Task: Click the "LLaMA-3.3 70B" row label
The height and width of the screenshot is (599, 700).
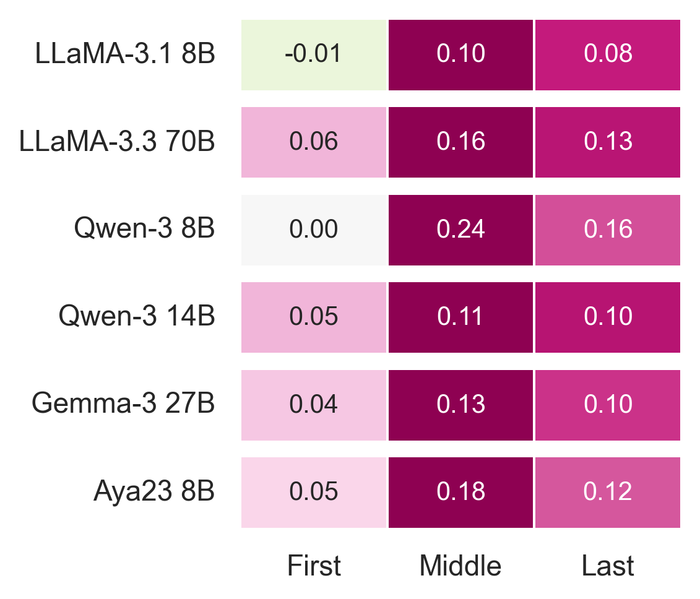Action: (117, 142)
